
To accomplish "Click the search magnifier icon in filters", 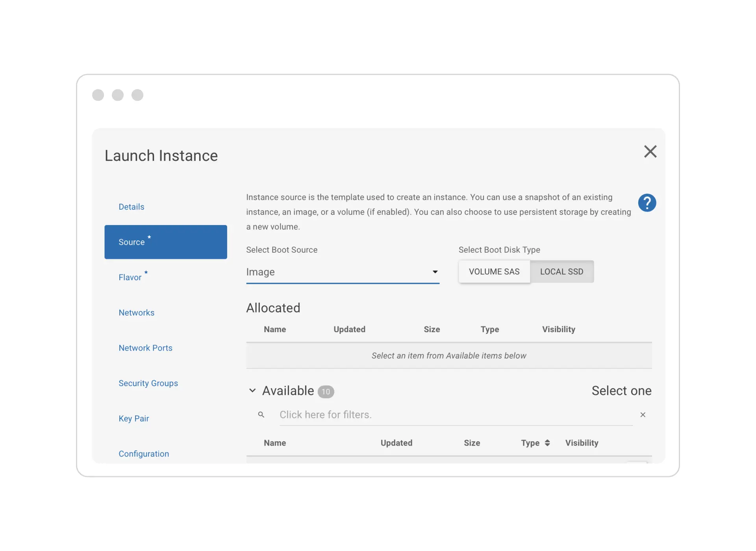I will [261, 414].
